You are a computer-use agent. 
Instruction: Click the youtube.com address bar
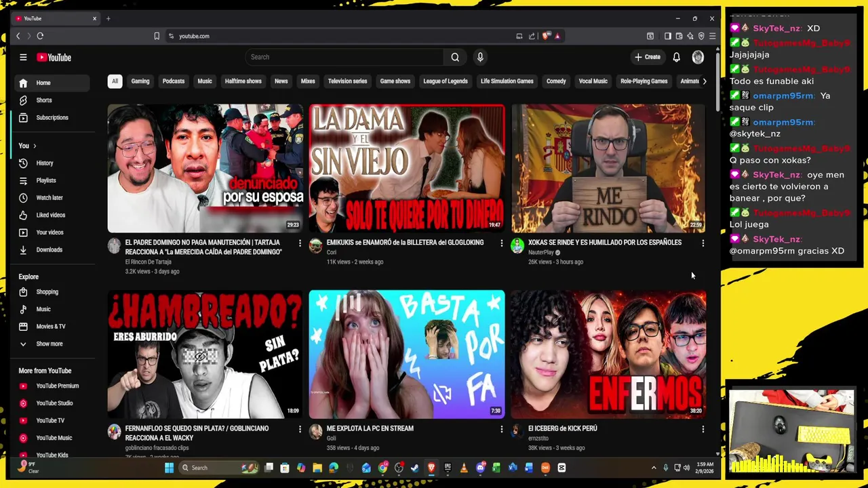(339, 36)
